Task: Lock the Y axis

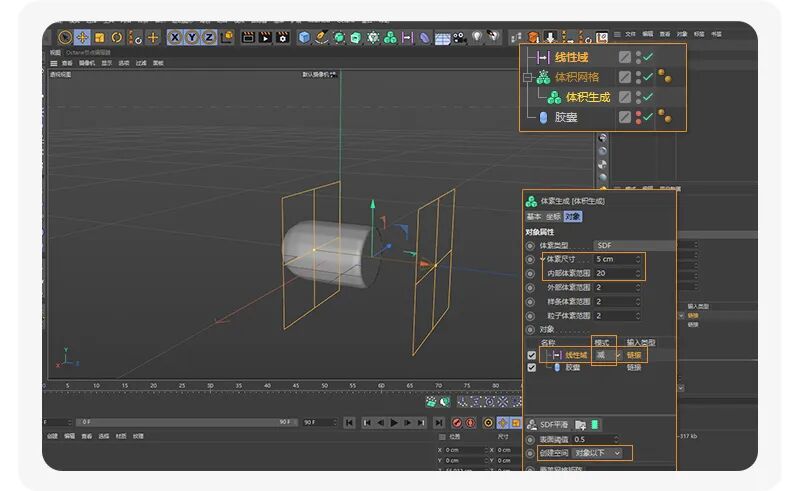Action: tap(192, 37)
